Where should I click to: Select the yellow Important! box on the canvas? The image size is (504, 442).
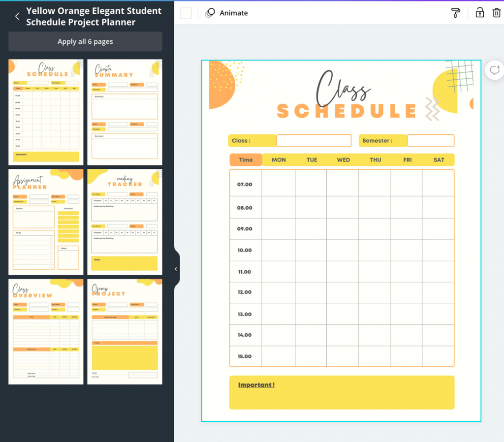[342, 393]
